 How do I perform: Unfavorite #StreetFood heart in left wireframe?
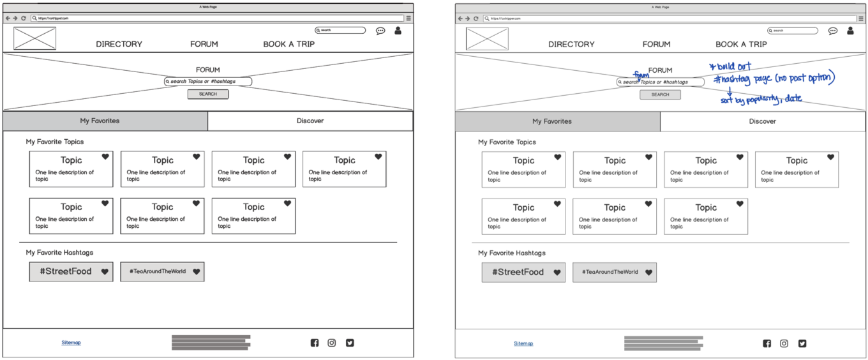tap(105, 272)
